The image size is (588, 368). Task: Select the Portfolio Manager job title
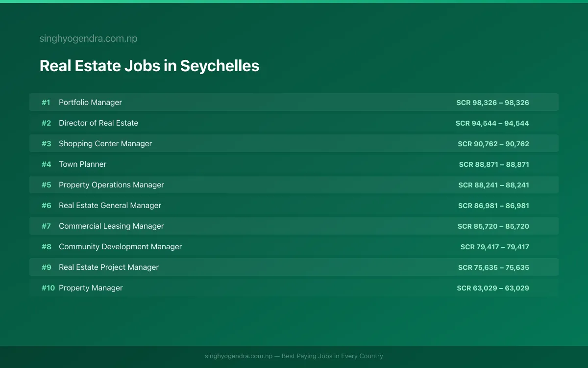pos(90,103)
